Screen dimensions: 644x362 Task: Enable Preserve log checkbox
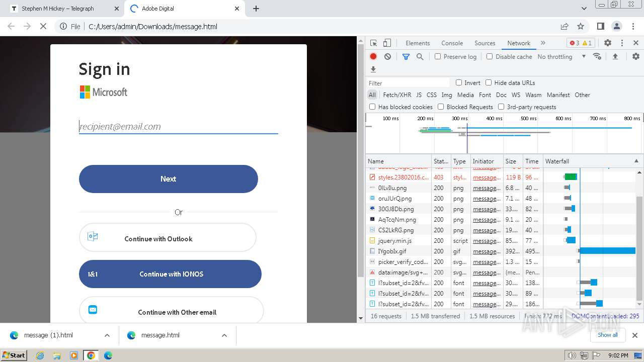point(438,57)
